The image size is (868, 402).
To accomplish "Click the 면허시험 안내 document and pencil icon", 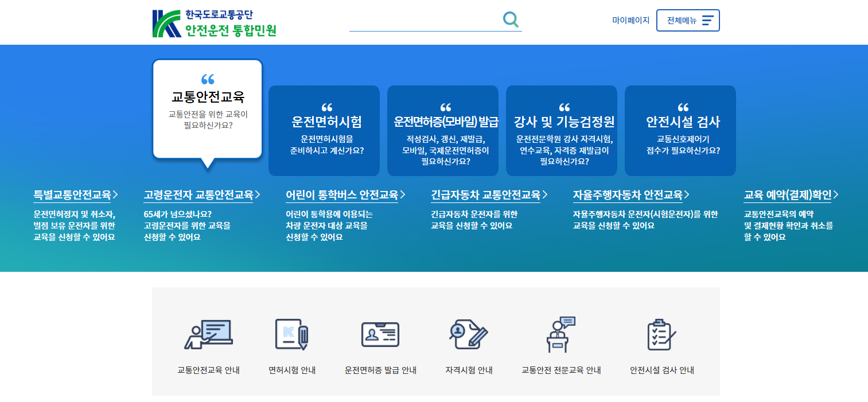I will pyautogui.click(x=292, y=334).
